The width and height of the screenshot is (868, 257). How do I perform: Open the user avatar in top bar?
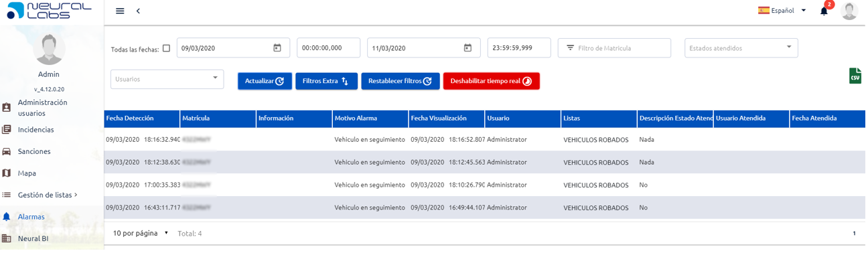coord(849,11)
